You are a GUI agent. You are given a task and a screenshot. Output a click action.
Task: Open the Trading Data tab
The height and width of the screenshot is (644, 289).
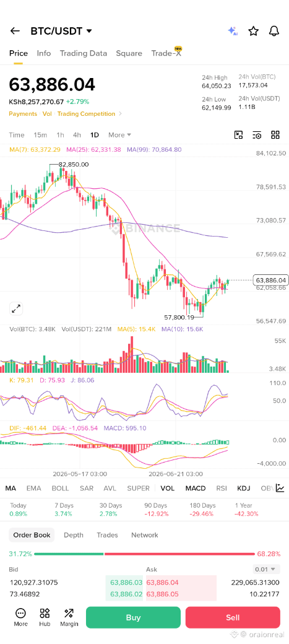pyautogui.click(x=84, y=53)
